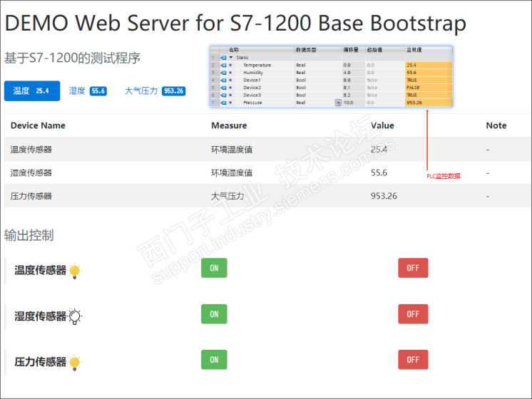Switch ON the 压力传感器 output

pyautogui.click(x=214, y=360)
